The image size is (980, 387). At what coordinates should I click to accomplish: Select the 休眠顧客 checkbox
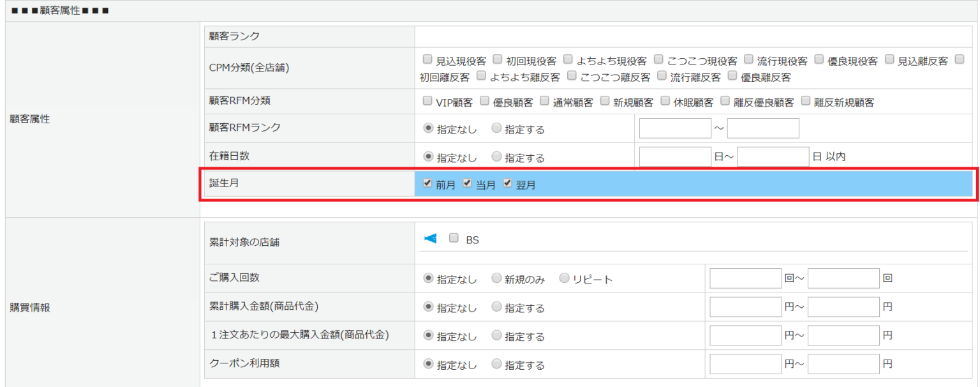coord(665,100)
